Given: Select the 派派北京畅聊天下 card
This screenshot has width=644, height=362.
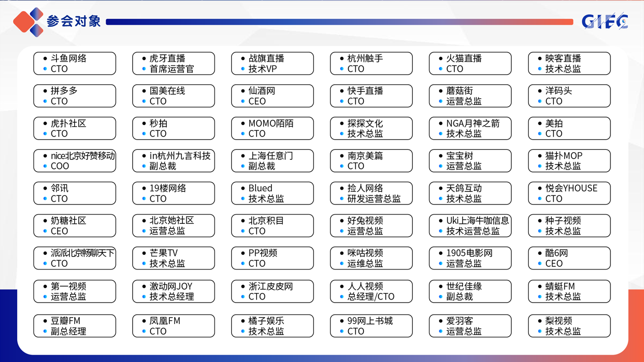Looking at the screenshot, I should click(x=75, y=258).
